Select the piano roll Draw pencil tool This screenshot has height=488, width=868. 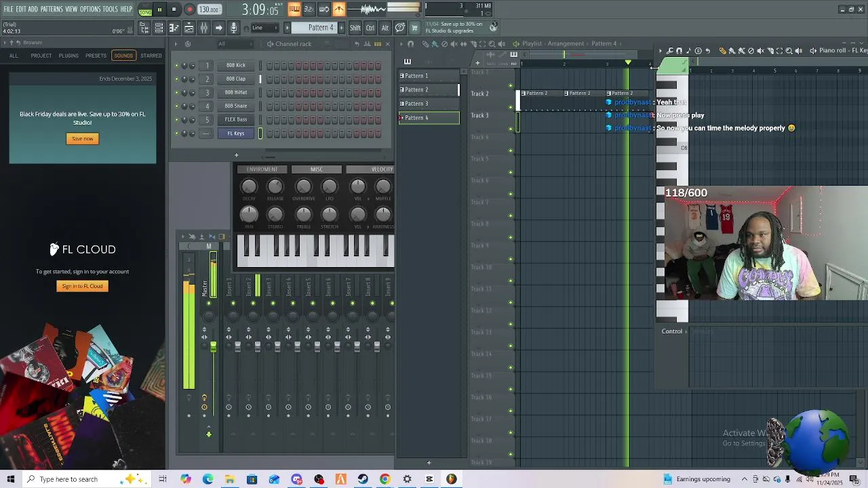click(722, 51)
